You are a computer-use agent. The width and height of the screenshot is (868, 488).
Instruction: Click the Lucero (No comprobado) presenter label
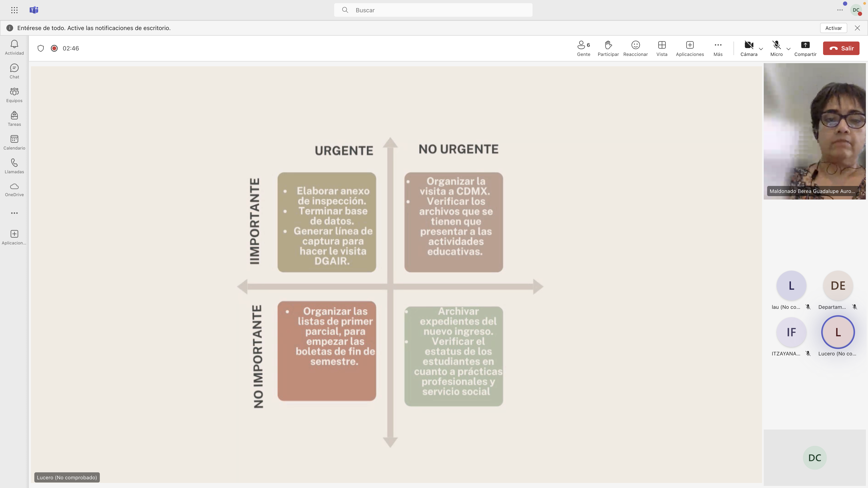click(x=67, y=477)
